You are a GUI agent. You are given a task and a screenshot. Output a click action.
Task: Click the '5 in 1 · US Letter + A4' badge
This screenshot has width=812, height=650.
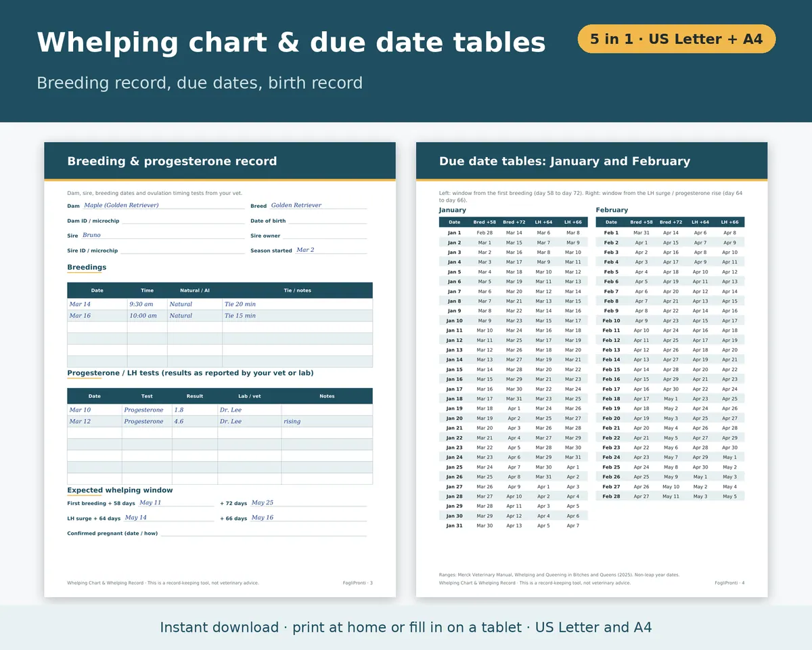point(676,39)
